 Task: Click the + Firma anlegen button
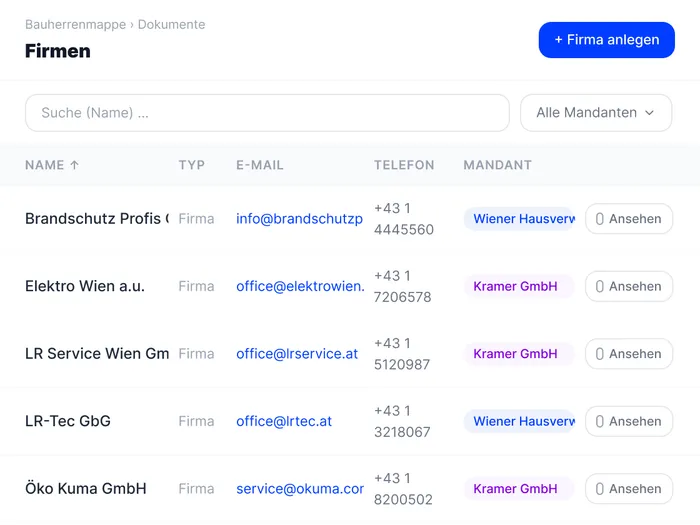point(606,40)
